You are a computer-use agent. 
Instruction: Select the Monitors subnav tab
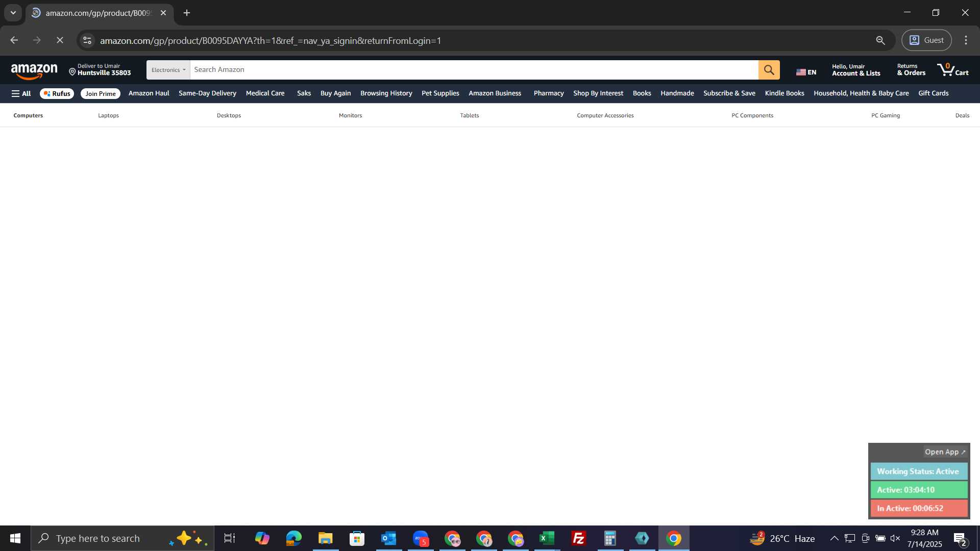coord(350,115)
